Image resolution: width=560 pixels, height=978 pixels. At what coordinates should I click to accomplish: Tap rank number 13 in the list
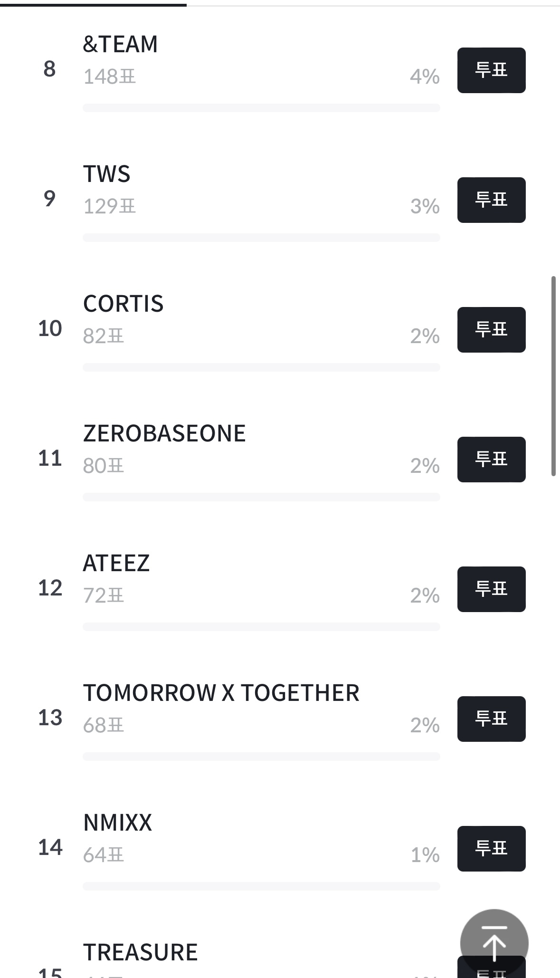coord(50,718)
